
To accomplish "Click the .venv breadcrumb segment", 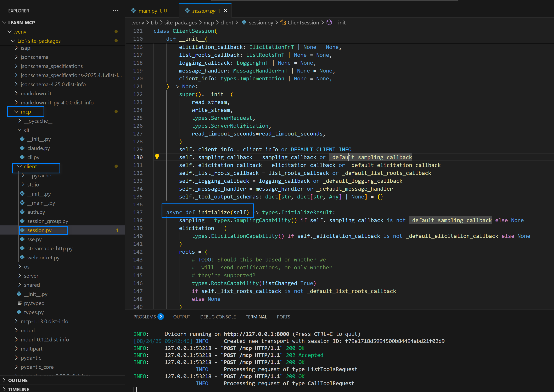I will [x=138, y=22].
